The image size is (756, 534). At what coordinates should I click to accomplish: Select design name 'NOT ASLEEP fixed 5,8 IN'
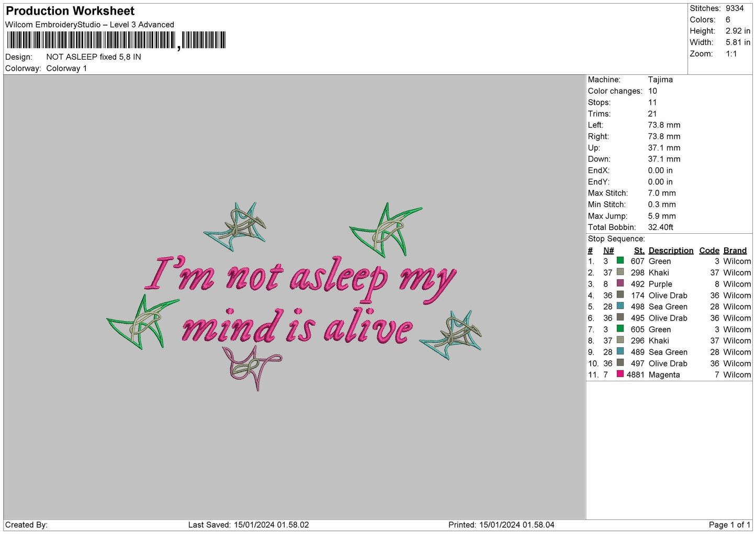(x=94, y=57)
